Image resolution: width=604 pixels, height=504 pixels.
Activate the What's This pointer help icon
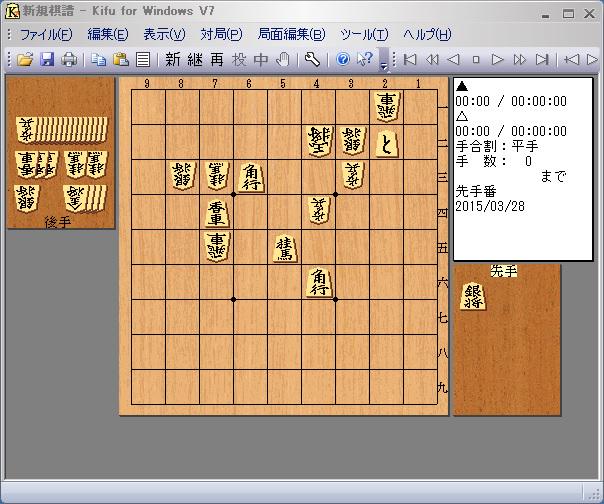coord(364,59)
